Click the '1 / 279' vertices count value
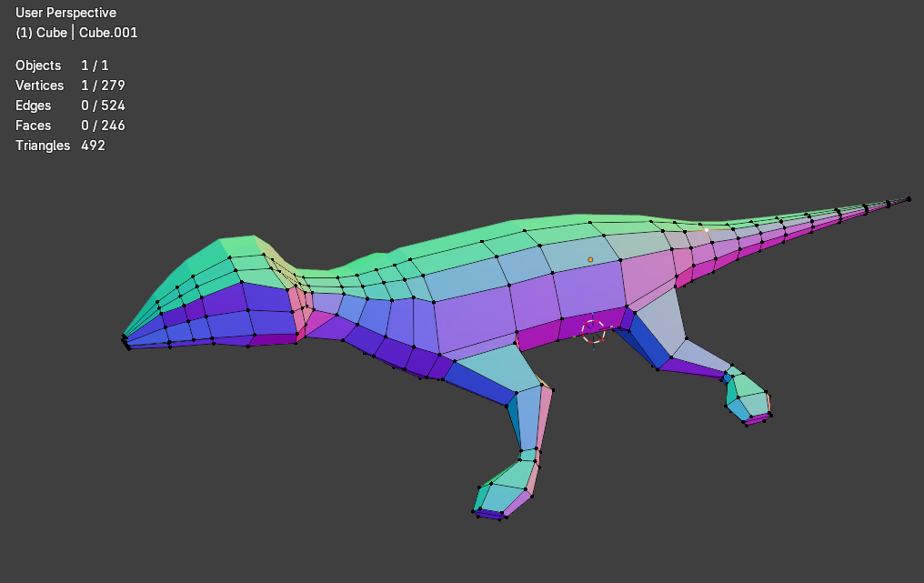This screenshot has height=583, width=924. tap(103, 85)
